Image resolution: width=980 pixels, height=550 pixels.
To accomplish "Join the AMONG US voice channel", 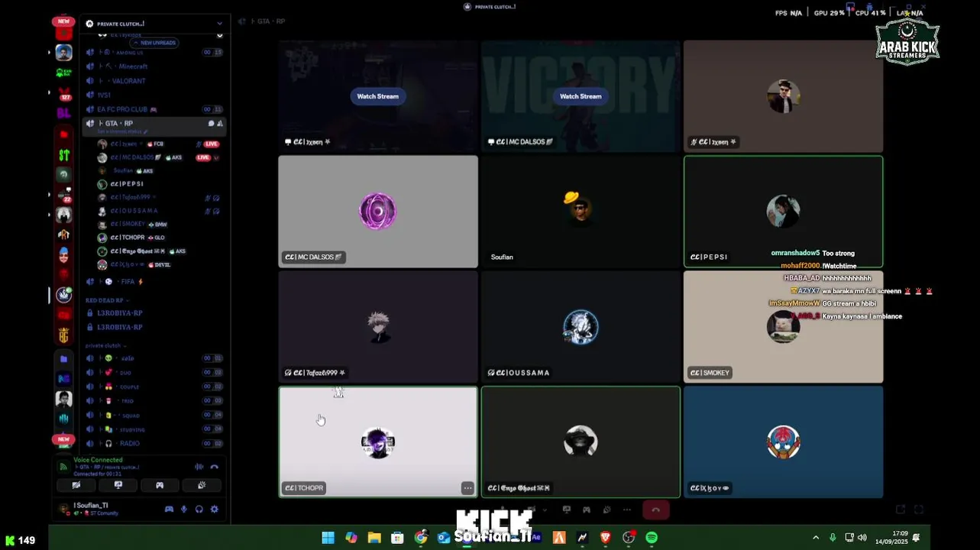I will click(155, 52).
